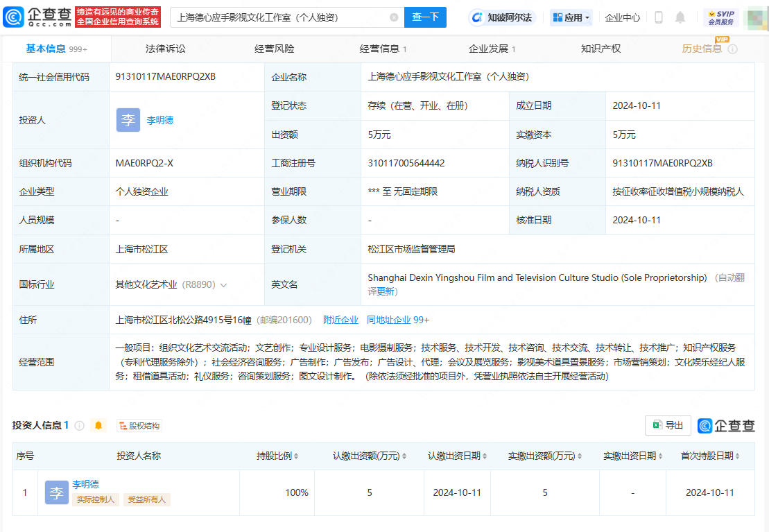Open the mobile phone app icon

[x=659, y=17]
